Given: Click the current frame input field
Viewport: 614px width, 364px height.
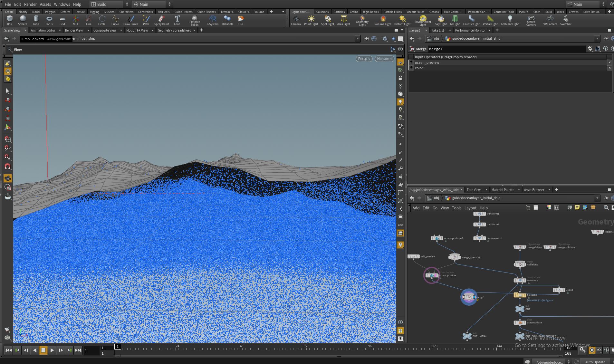Looking at the screenshot, I should pos(91,350).
